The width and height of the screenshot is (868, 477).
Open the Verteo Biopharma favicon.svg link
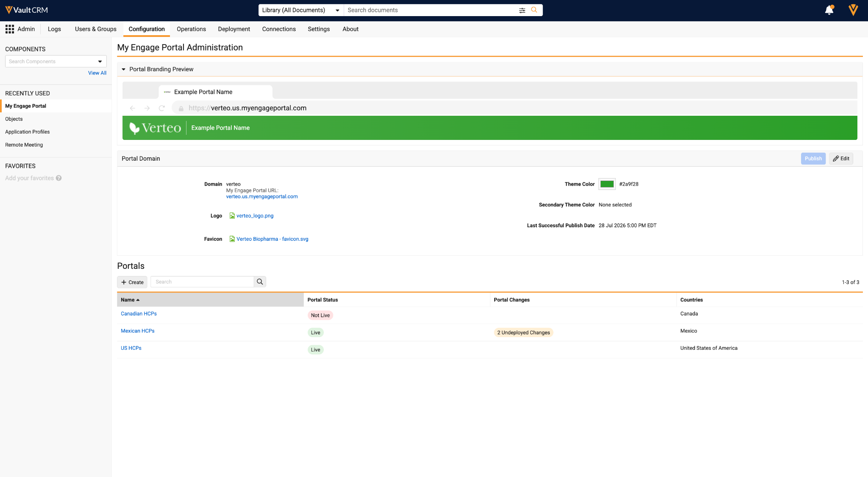pos(273,239)
